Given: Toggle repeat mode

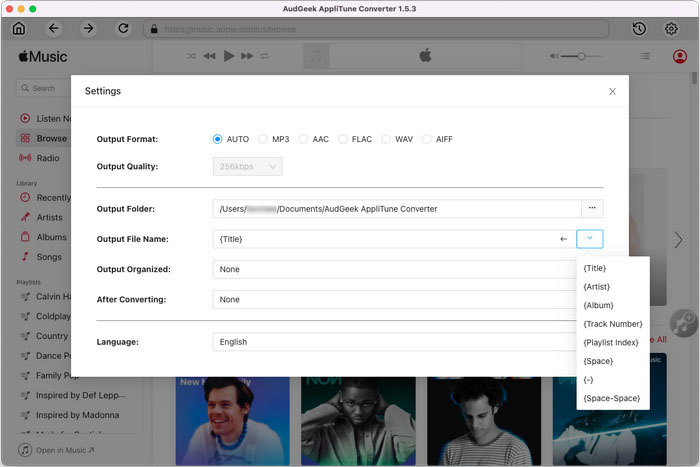Looking at the screenshot, I should click(x=265, y=56).
